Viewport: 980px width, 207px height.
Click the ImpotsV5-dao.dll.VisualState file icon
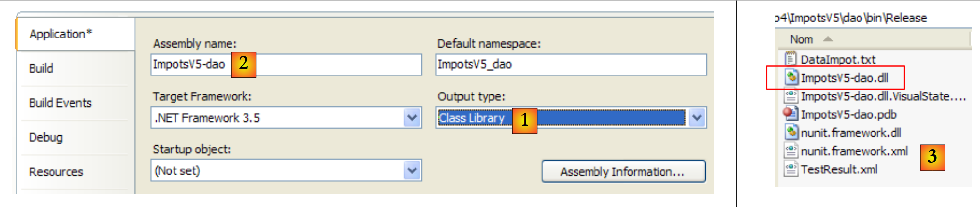(x=791, y=95)
